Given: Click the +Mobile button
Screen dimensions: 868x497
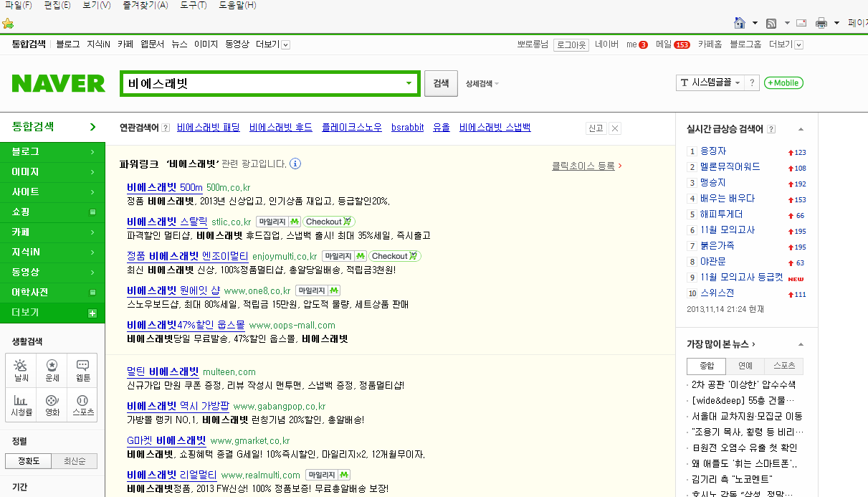Looking at the screenshot, I should (x=783, y=82).
